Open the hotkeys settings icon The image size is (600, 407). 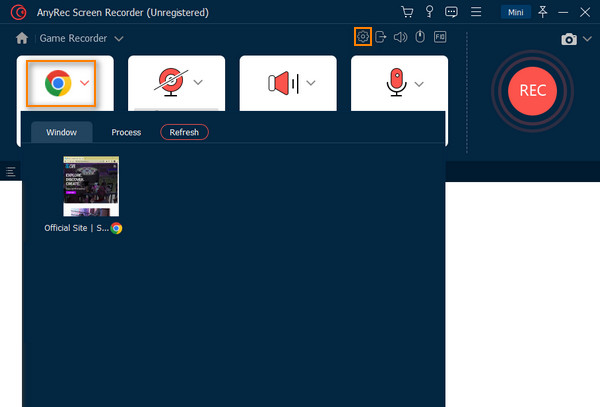440,37
